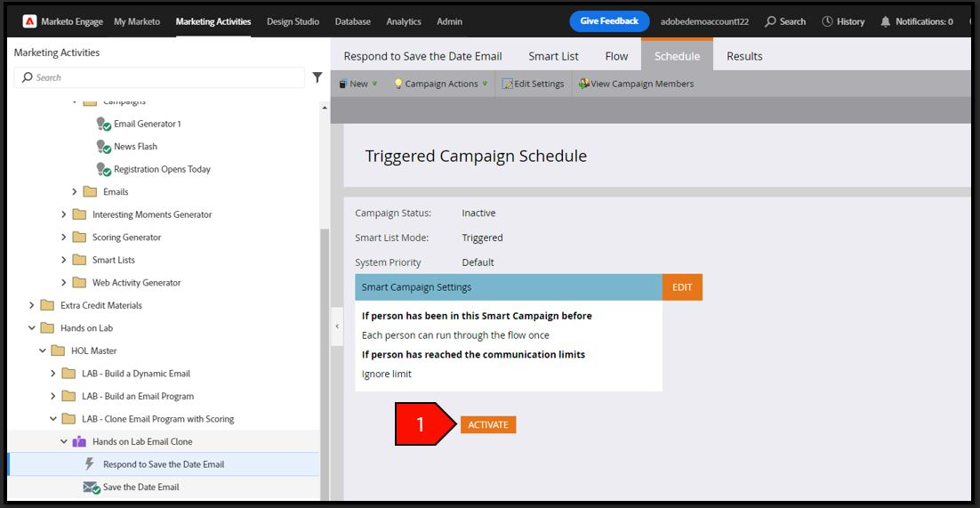Image resolution: width=980 pixels, height=508 pixels.
Task: Open the adobedemoaccount122 account link
Action: pyautogui.click(x=704, y=21)
